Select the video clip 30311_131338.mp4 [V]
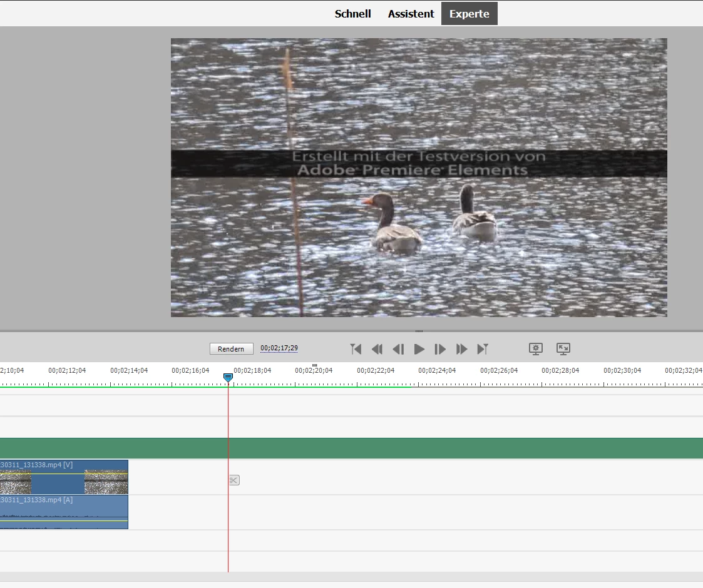The width and height of the screenshot is (703, 588). point(64,477)
